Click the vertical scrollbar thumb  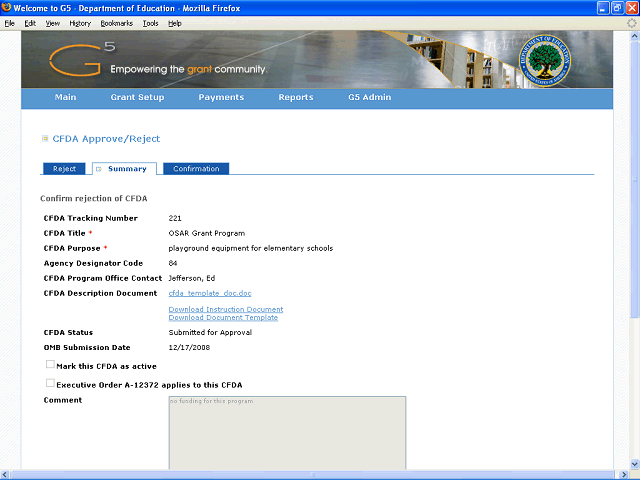tap(635, 179)
